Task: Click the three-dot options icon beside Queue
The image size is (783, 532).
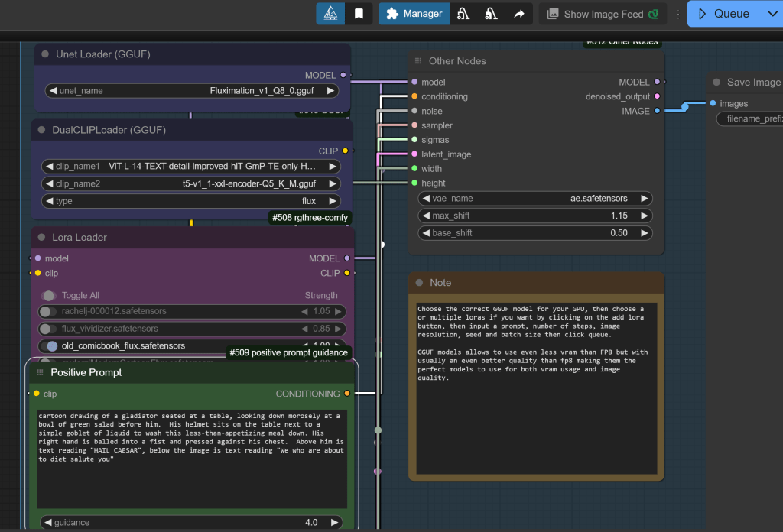Action: coord(677,14)
